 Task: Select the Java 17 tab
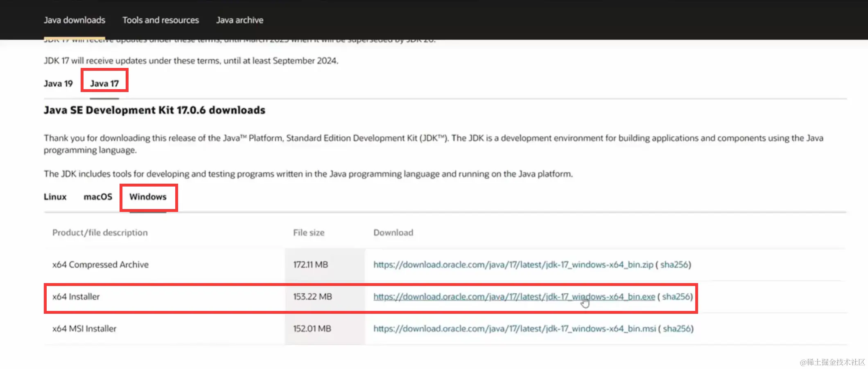104,83
